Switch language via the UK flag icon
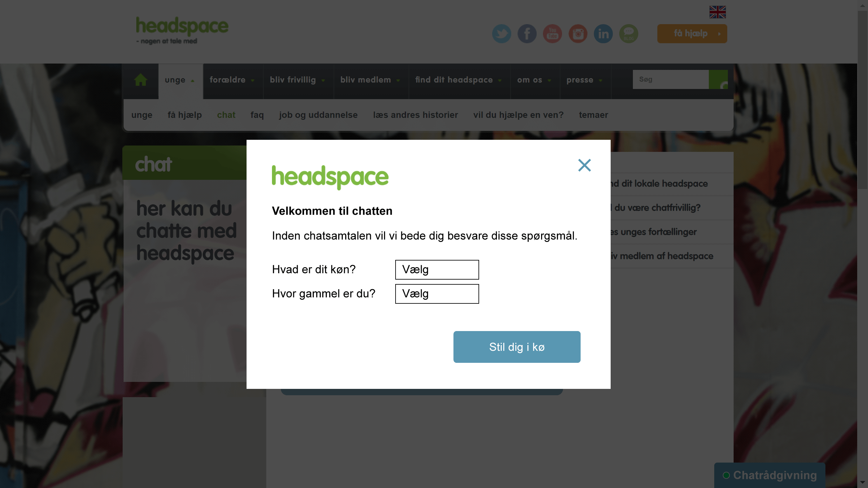The image size is (868, 488). pyautogui.click(x=718, y=12)
